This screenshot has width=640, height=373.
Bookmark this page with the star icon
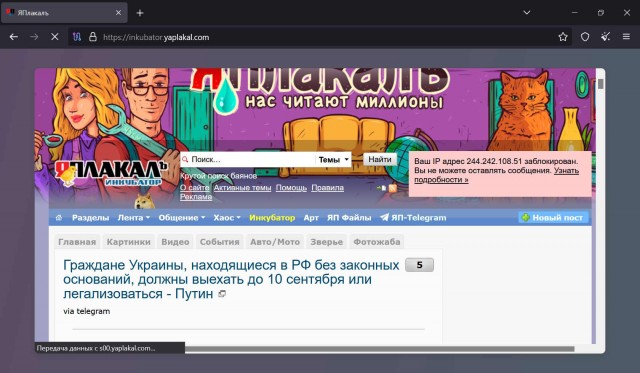(563, 37)
